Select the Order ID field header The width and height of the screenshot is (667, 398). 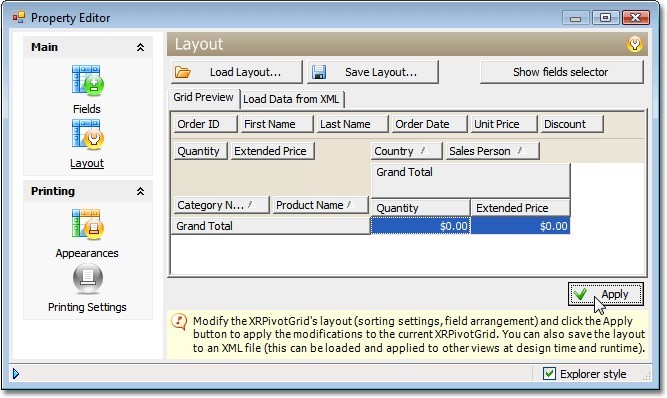[205, 124]
